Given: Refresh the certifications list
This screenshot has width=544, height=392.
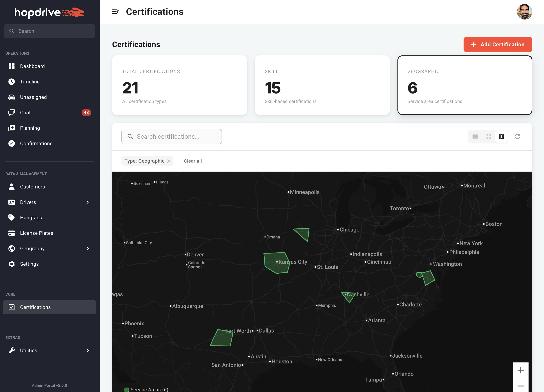Looking at the screenshot, I should pos(517,136).
